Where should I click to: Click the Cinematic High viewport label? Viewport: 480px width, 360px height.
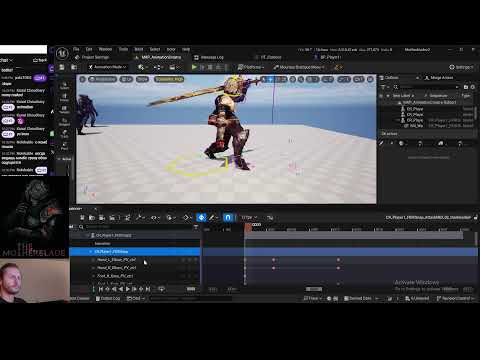(169, 79)
